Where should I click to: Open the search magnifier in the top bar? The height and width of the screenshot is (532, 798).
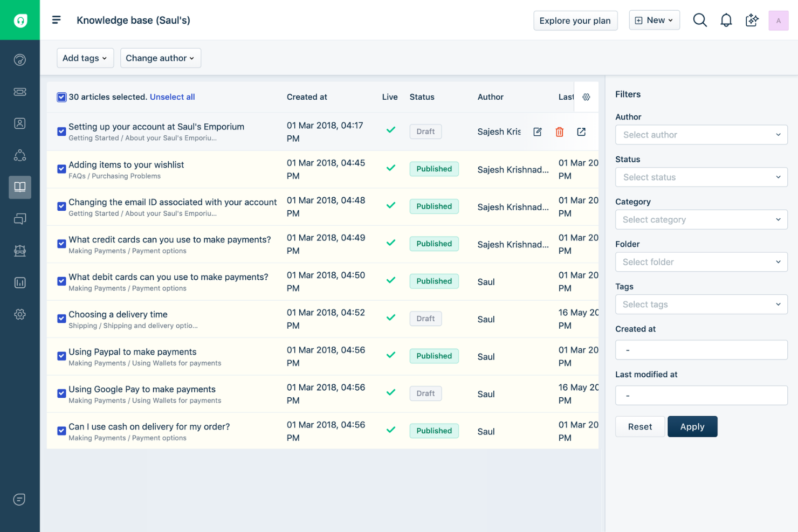pyautogui.click(x=700, y=20)
